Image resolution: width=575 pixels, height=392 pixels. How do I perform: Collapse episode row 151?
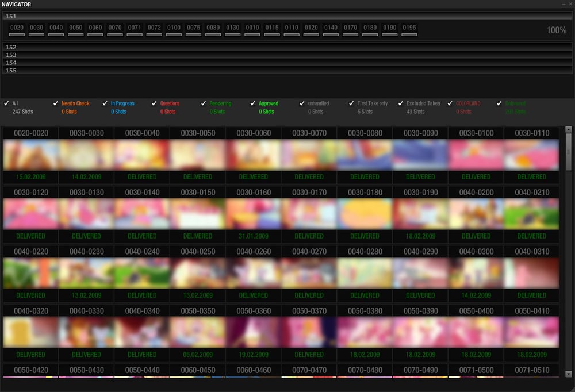(287, 16)
